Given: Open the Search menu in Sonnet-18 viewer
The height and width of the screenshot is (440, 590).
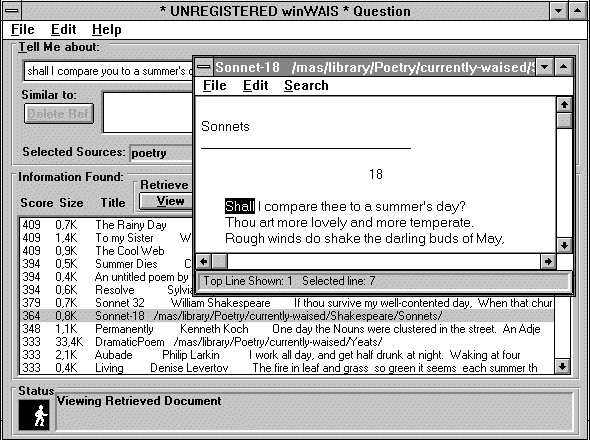Looking at the screenshot, I should pyautogui.click(x=306, y=85).
